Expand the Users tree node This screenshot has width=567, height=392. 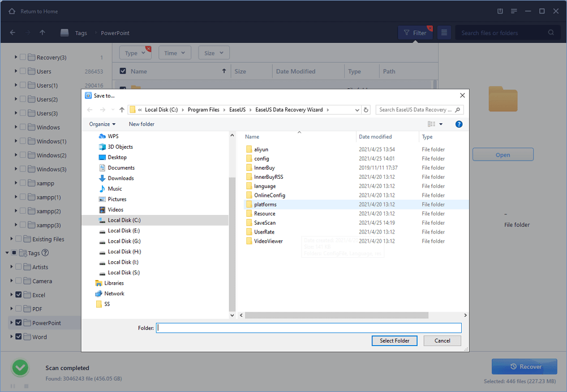click(16, 71)
